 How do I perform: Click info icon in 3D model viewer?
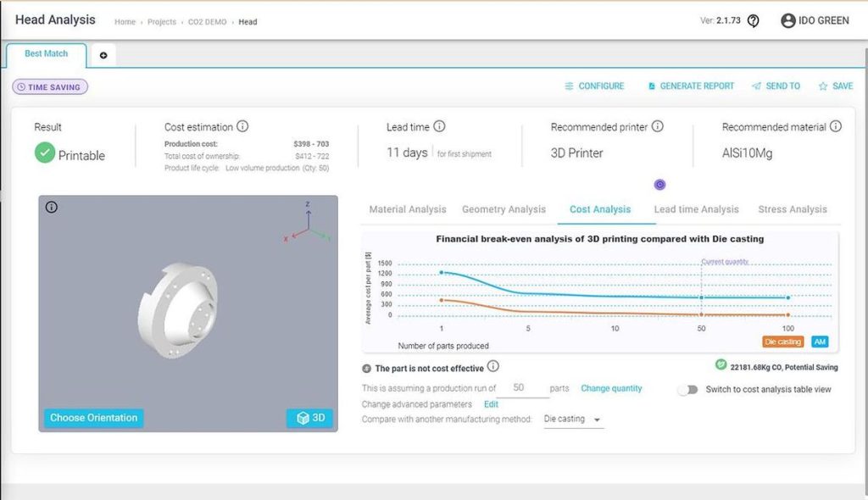52,207
